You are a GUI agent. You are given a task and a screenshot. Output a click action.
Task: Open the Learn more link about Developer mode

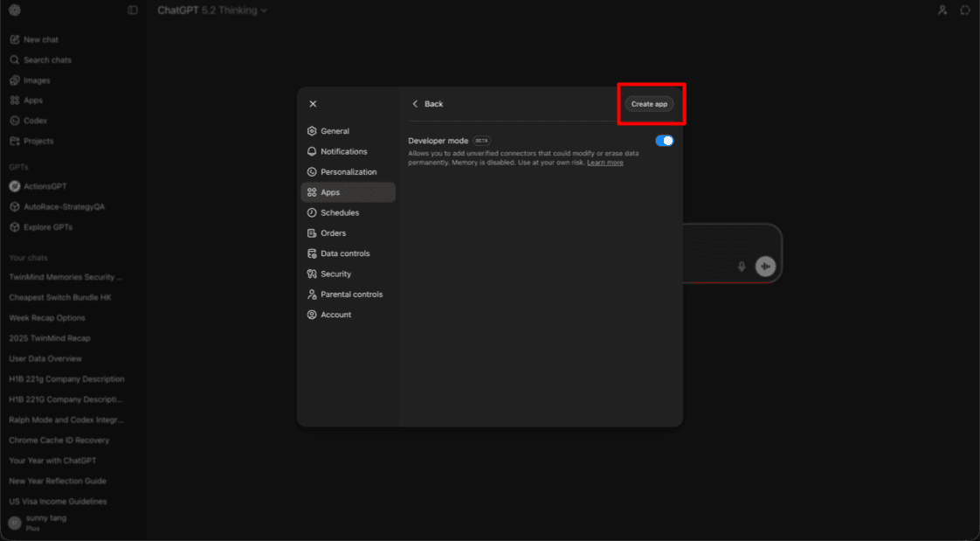click(x=604, y=162)
